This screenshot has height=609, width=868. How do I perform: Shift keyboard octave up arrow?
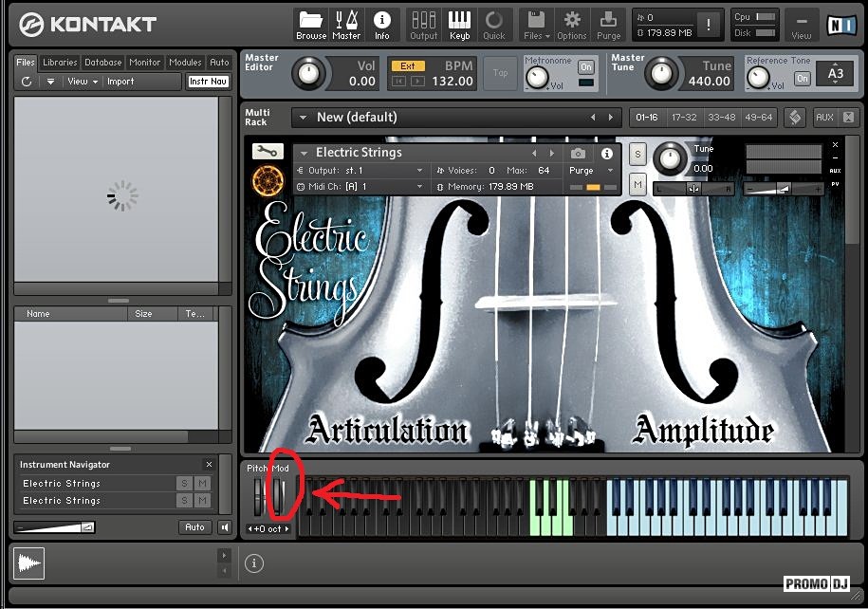click(x=286, y=528)
